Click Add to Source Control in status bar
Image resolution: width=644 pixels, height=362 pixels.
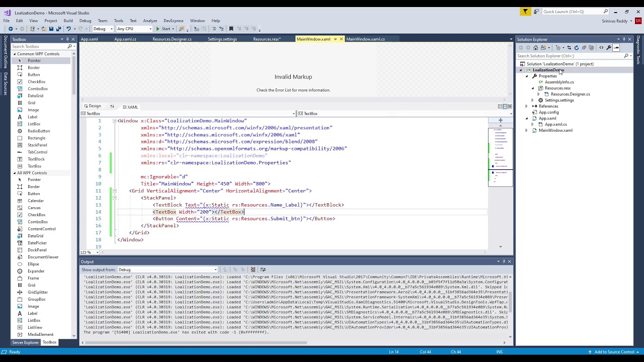pos(613,352)
